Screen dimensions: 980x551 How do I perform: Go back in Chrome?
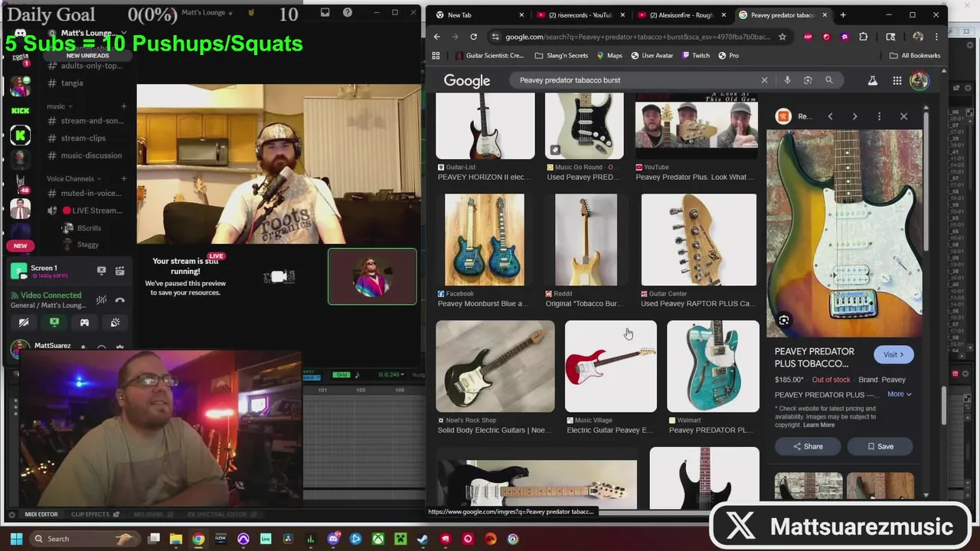point(436,37)
